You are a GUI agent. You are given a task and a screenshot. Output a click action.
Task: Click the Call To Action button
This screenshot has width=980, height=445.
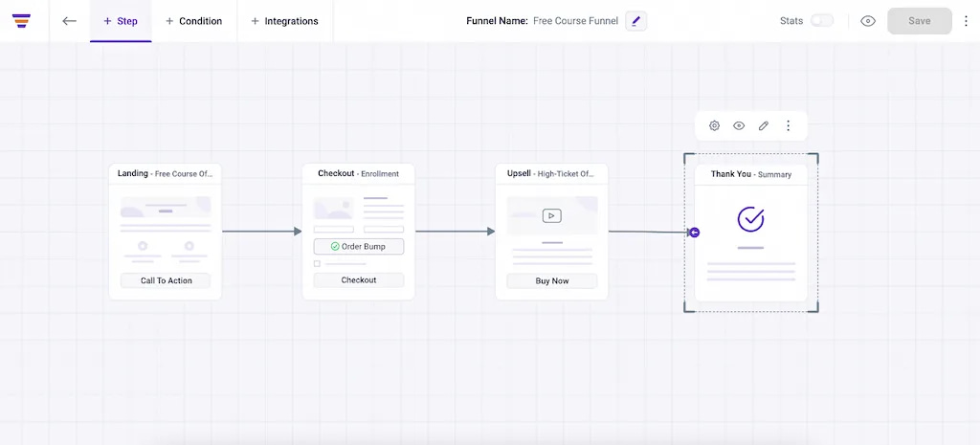click(x=166, y=280)
